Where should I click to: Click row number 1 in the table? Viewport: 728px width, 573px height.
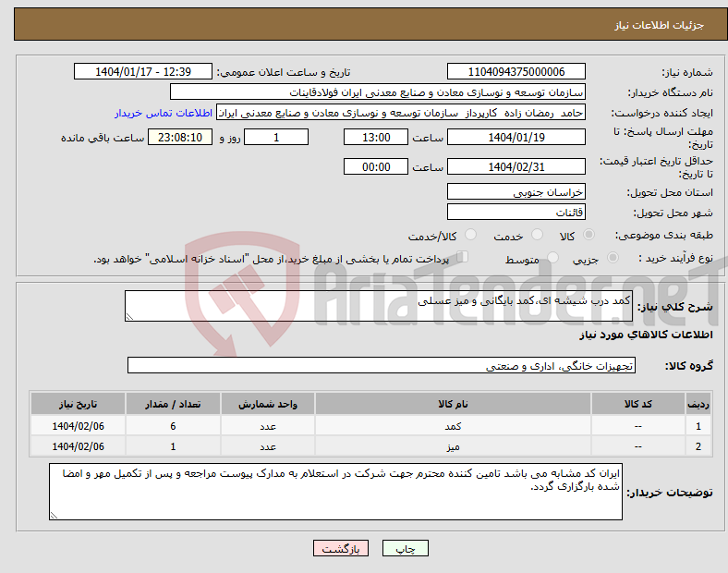pyautogui.click(x=698, y=426)
